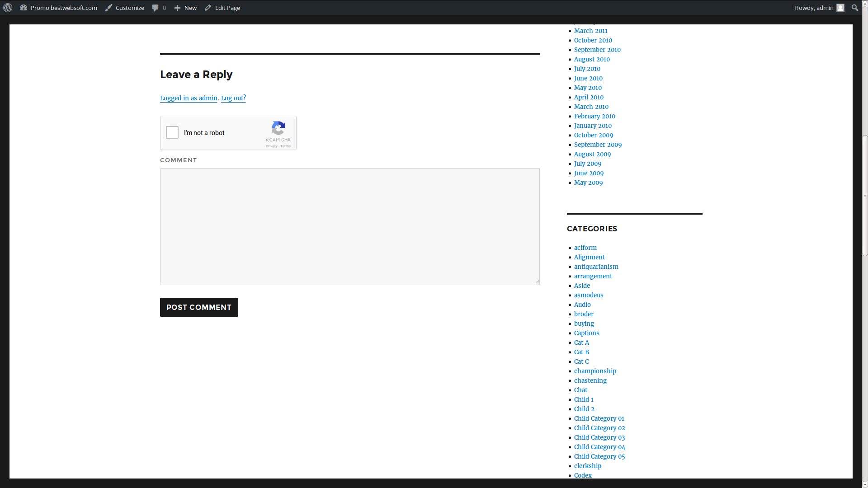Click the WordPress logo icon

pyautogui.click(x=8, y=8)
